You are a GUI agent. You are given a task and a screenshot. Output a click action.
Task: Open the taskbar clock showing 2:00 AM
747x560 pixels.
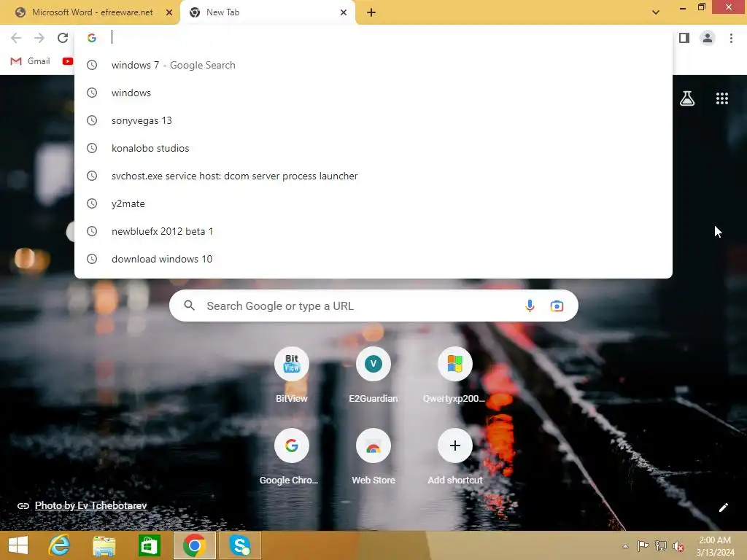click(x=715, y=546)
